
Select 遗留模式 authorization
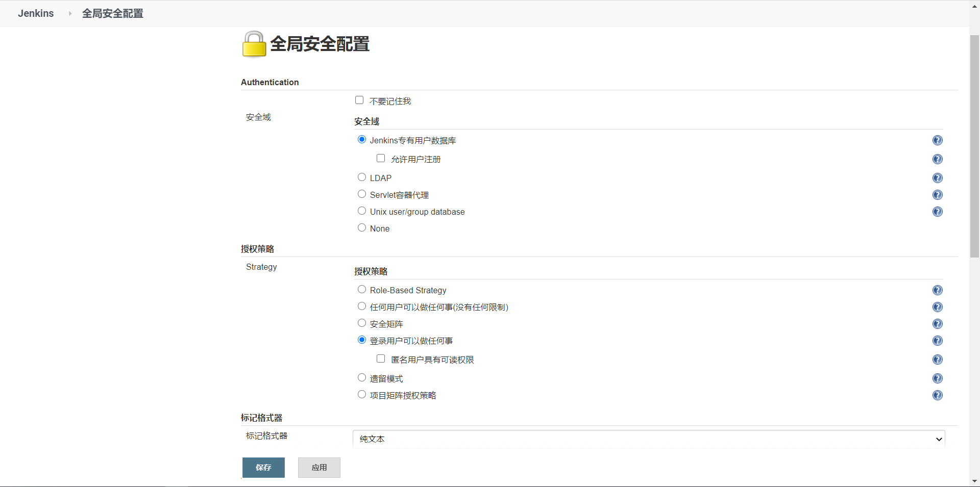[x=362, y=377]
